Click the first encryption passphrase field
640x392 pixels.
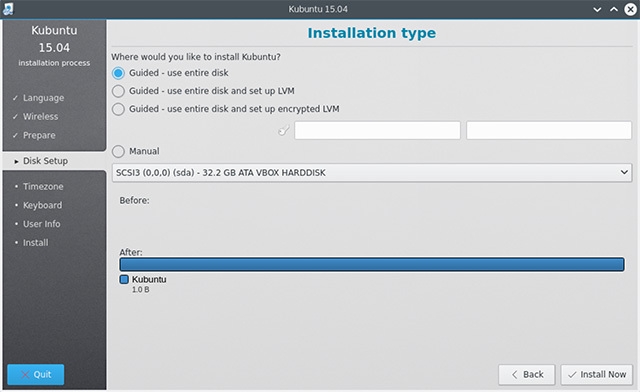click(377, 130)
